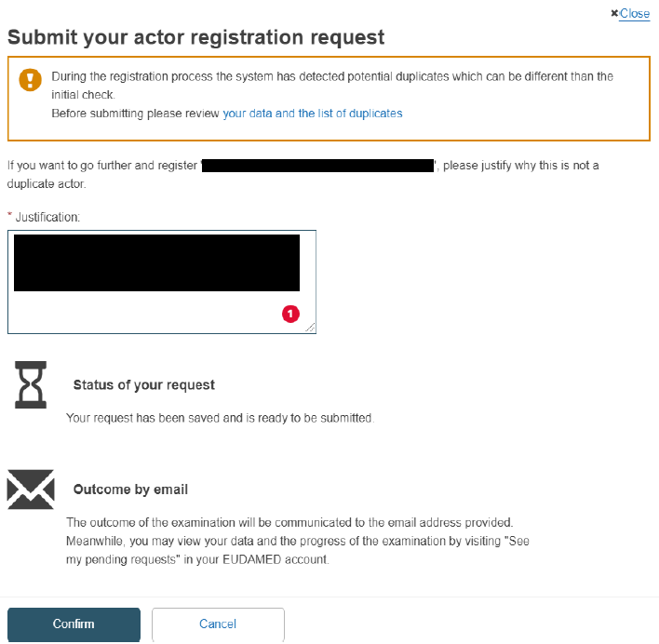This screenshot has width=659, height=644.
Task: Click the request saved status message
Action: pos(220,418)
